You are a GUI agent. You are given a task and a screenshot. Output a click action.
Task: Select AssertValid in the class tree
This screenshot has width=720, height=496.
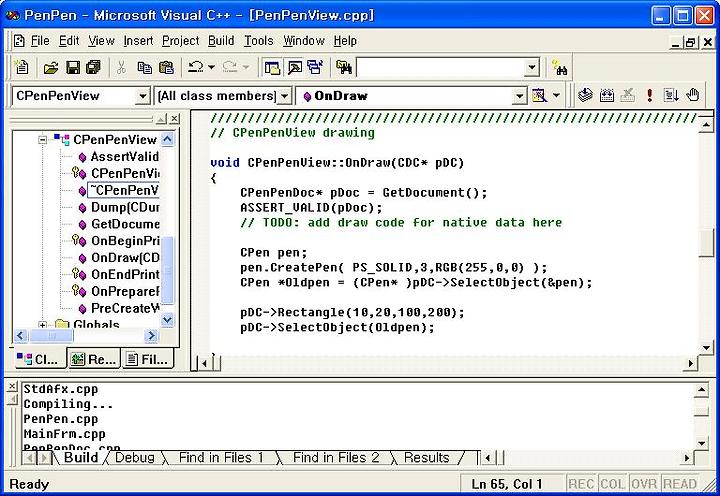[x=124, y=157]
